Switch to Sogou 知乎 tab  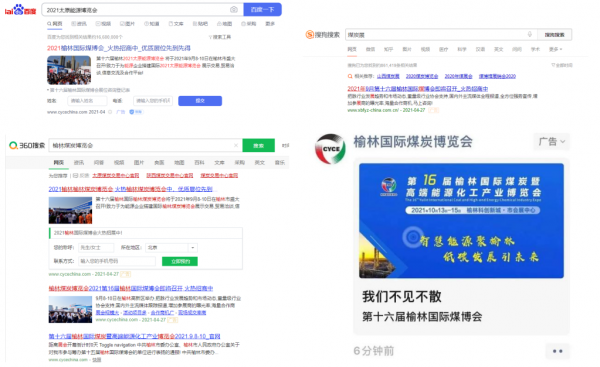[x=388, y=49]
